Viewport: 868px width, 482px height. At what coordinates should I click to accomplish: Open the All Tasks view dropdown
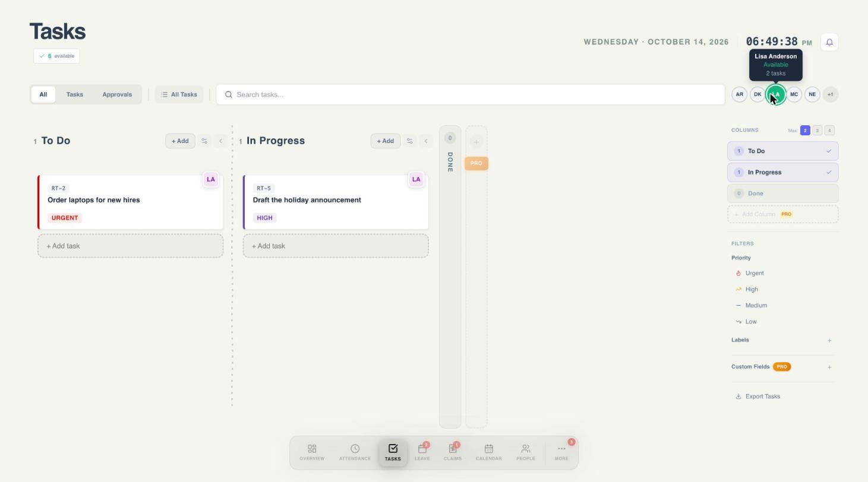point(179,94)
